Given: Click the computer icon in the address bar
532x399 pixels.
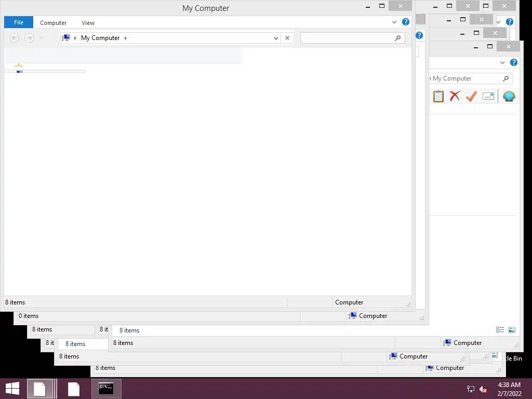Looking at the screenshot, I should tap(66, 37).
